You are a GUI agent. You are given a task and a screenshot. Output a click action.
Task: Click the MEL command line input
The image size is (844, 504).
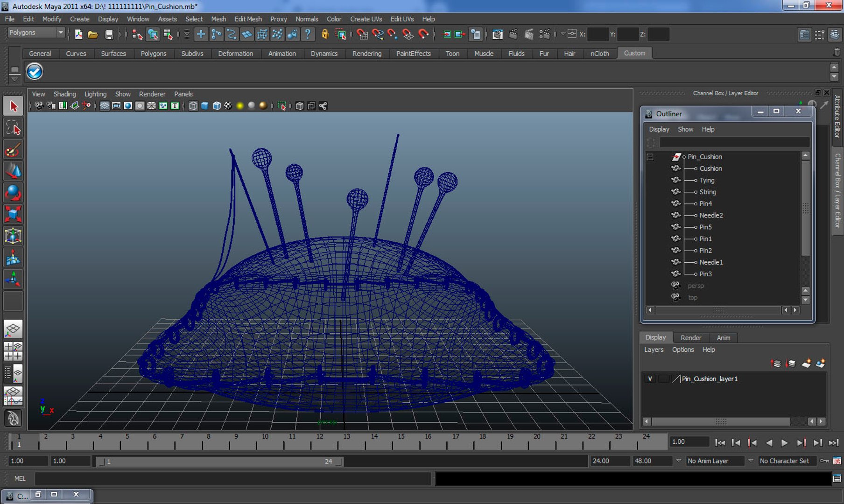232,478
